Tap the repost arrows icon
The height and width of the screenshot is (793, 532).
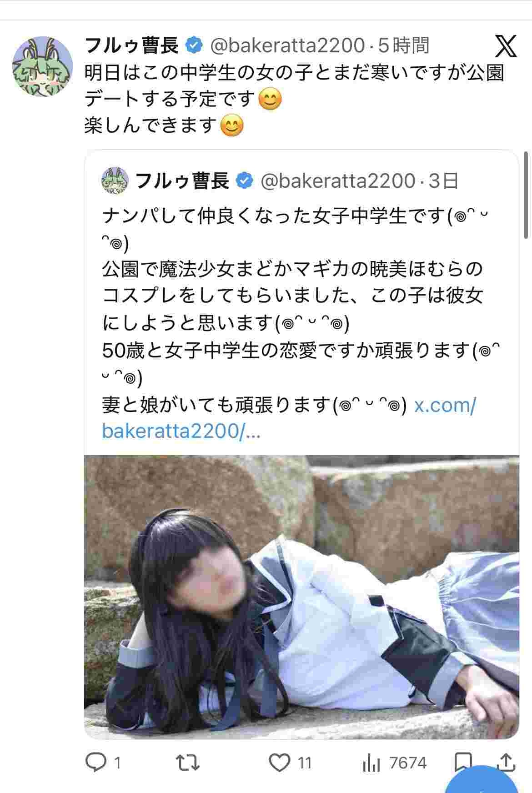click(x=188, y=762)
